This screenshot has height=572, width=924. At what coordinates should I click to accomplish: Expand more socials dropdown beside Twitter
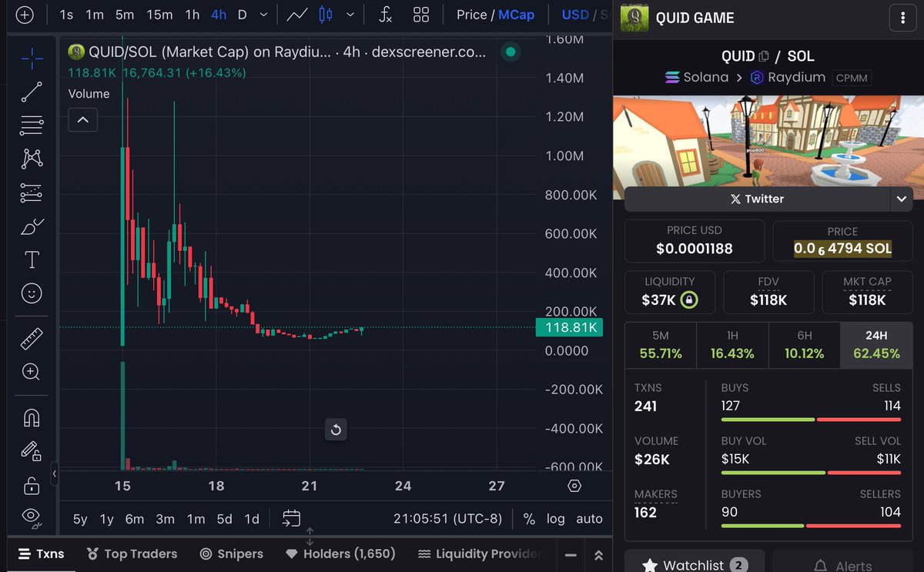[x=901, y=199]
